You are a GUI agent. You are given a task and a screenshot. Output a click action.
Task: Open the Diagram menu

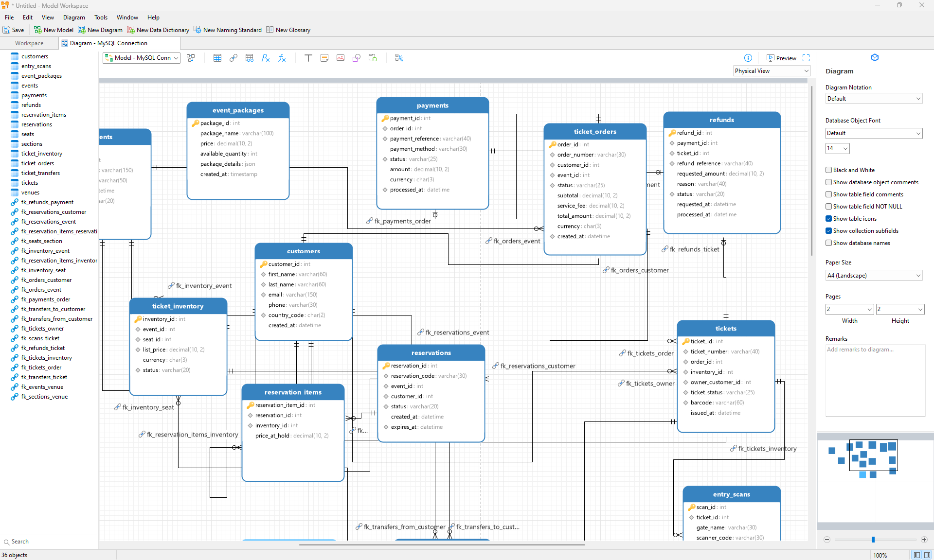point(74,17)
